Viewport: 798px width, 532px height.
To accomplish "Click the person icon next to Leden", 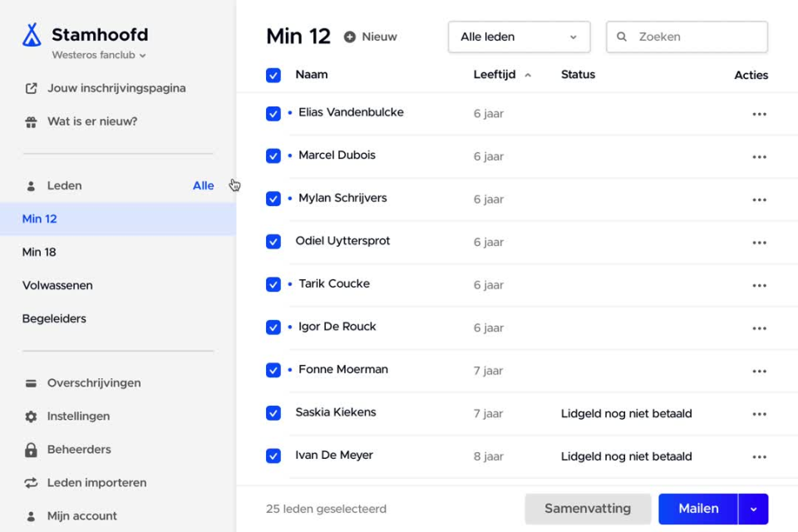I will tap(31, 186).
